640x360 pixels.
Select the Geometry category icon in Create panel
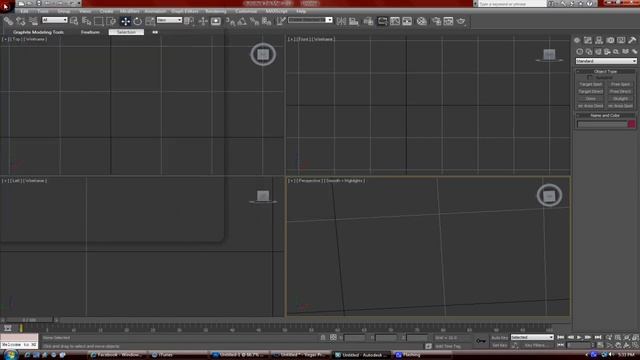click(x=580, y=51)
